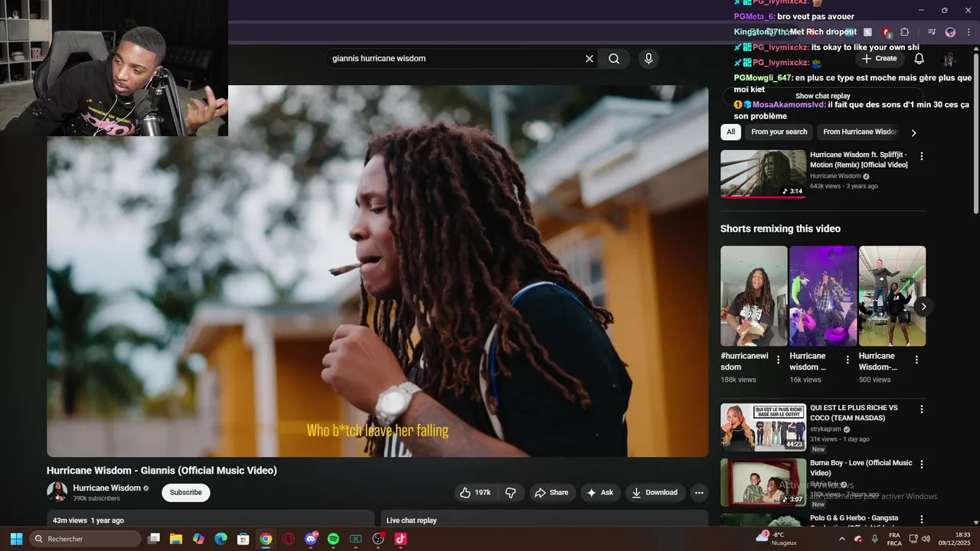Open Microsoft Edge from taskbar
Image resolution: width=980 pixels, height=551 pixels.
click(x=220, y=539)
